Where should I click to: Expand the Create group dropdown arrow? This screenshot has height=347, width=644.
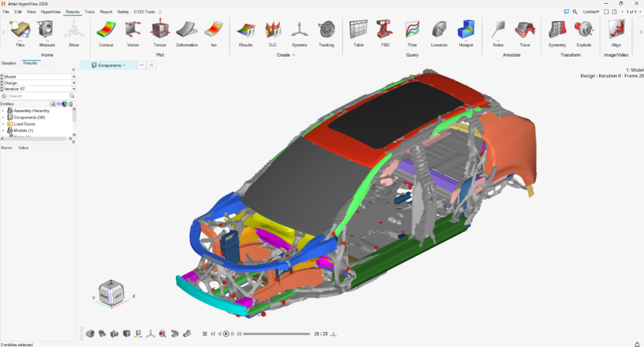click(294, 55)
